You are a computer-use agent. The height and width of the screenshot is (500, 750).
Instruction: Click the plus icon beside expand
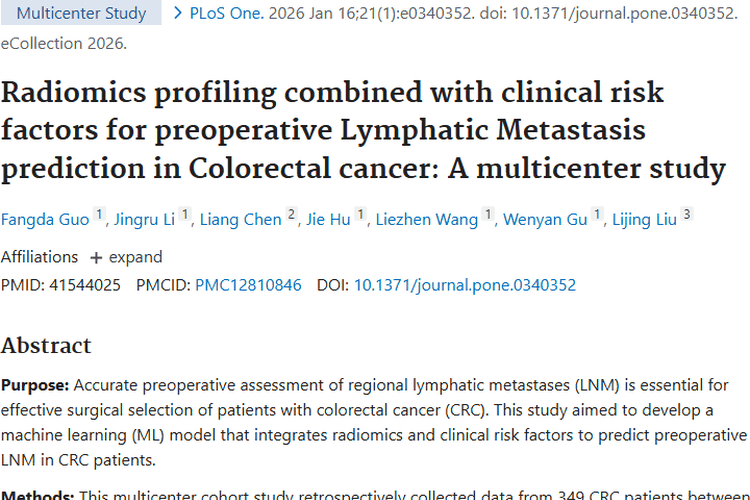tap(96, 257)
